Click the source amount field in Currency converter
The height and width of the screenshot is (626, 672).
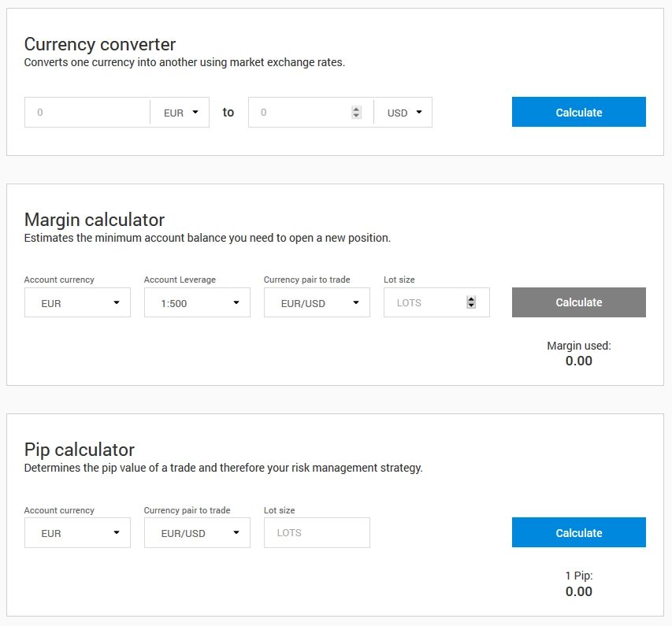tap(87, 113)
